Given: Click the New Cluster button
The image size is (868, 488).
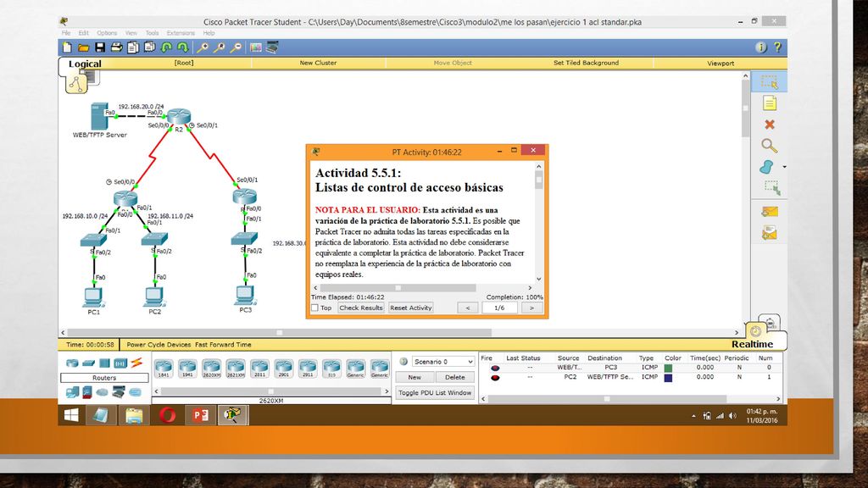Looking at the screenshot, I should [319, 63].
